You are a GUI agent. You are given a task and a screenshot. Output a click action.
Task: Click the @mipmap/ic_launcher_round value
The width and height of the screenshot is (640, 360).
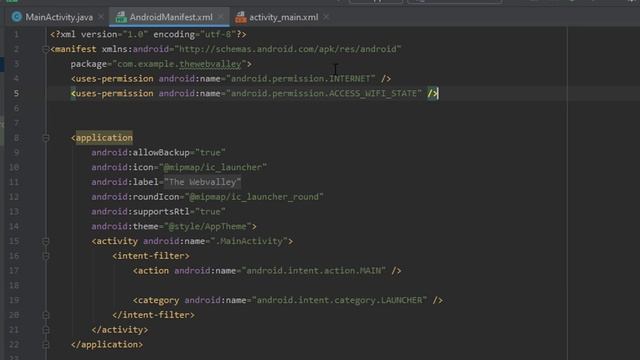[254, 197]
